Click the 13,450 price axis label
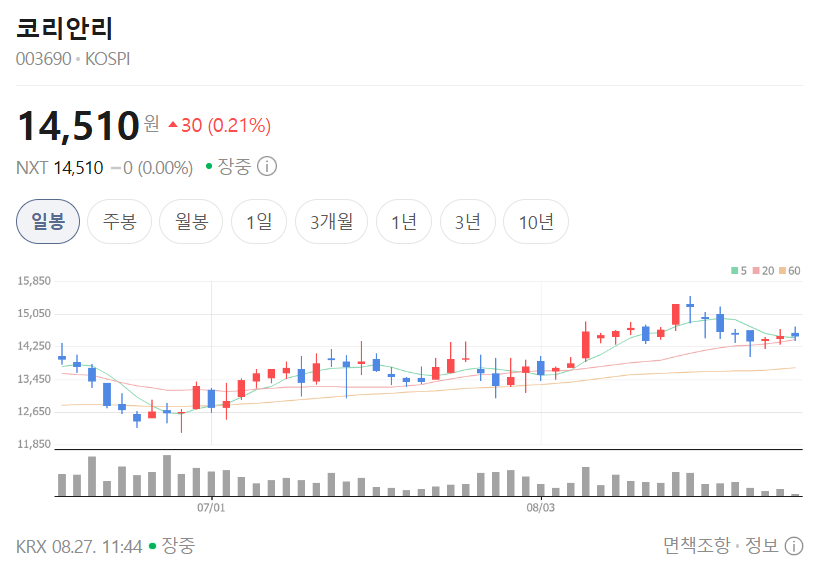This screenshot has width=823, height=562. click(x=34, y=379)
